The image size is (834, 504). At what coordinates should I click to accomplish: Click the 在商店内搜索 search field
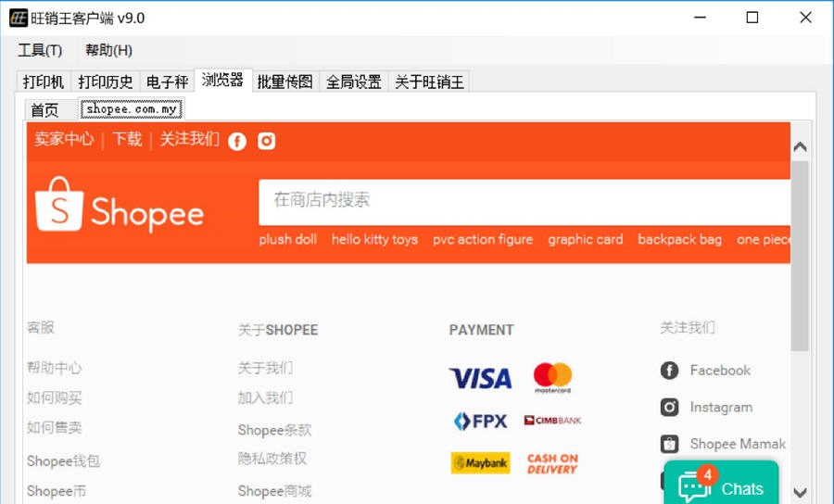tap(524, 202)
